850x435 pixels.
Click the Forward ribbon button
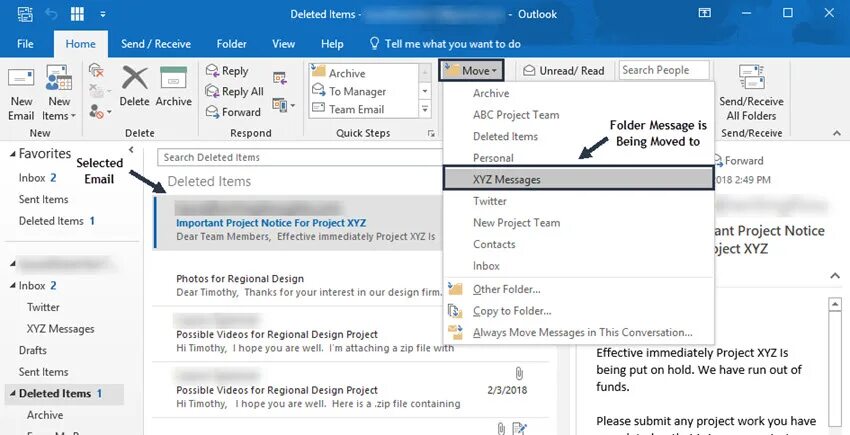tap(234, 112)
